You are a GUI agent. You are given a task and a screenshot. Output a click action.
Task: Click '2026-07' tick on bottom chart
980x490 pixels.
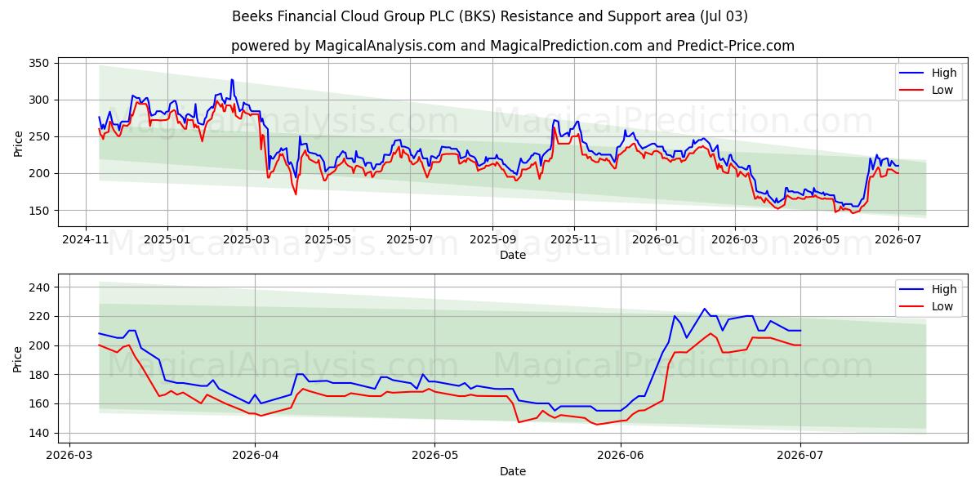(x=800, y=457)
